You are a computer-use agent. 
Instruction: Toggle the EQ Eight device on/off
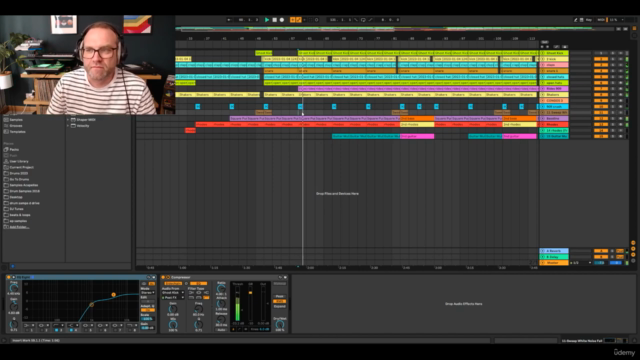click(x=9, y=278)
